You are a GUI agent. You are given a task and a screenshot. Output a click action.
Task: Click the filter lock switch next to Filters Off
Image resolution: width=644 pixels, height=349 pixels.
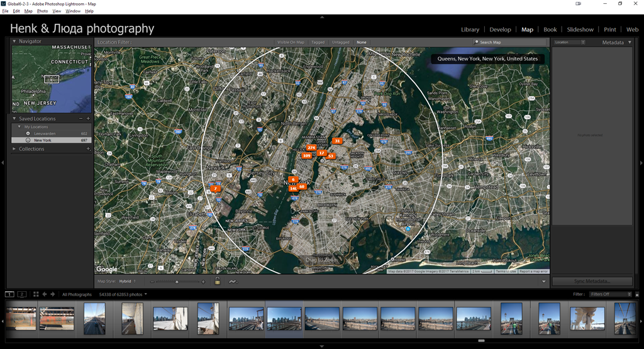(637, 294)
